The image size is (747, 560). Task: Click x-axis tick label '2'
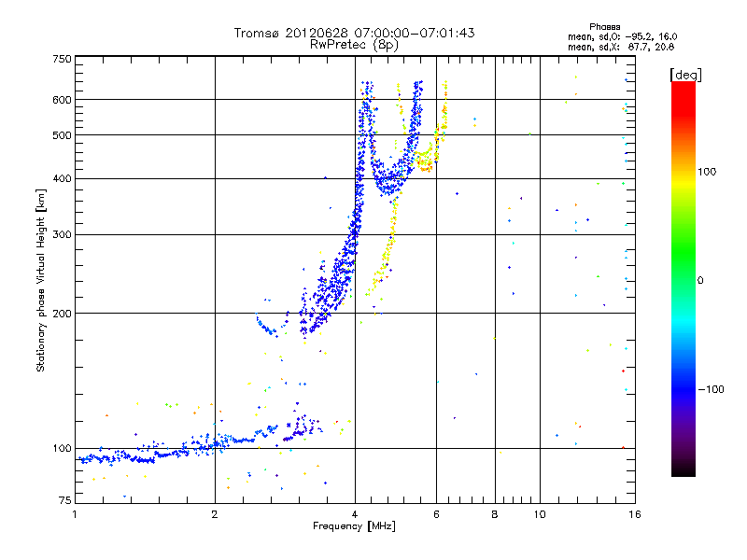[215, 514]
